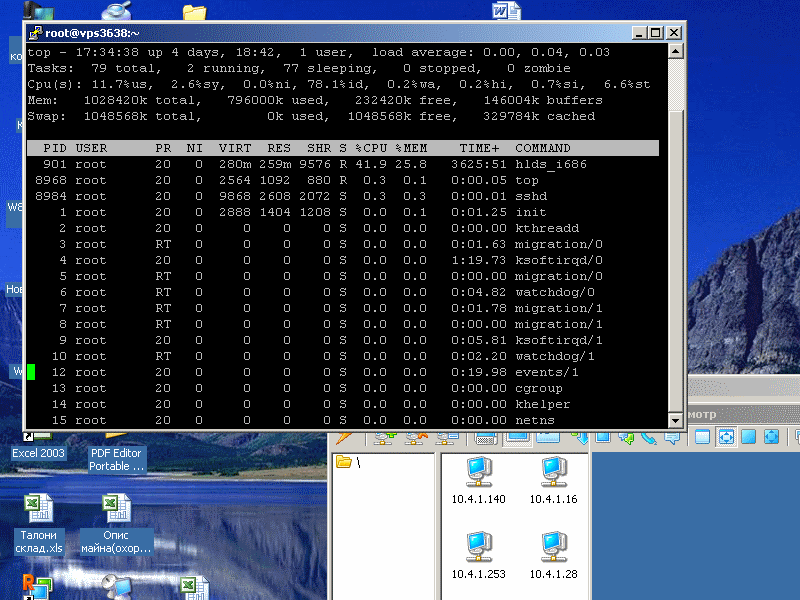
Task: Click the watchdog/0 process row
Action: (x=343, y=292)
